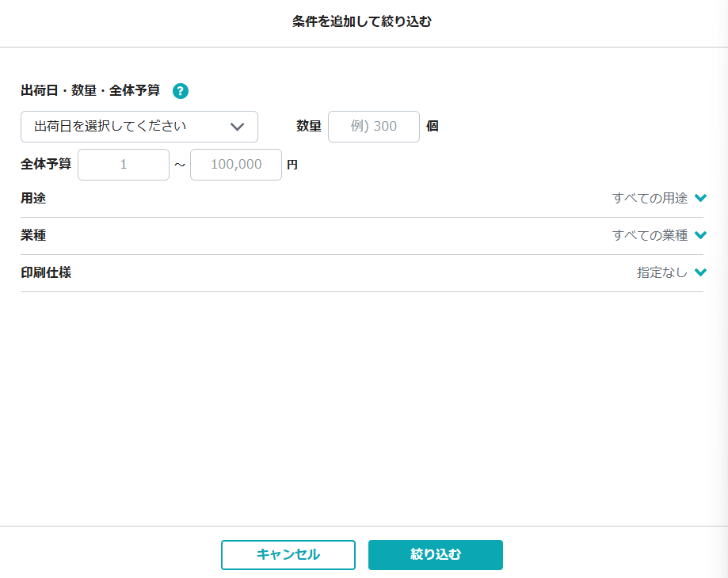Click the minimum 全体予算 input field

[x=124, y=165]
